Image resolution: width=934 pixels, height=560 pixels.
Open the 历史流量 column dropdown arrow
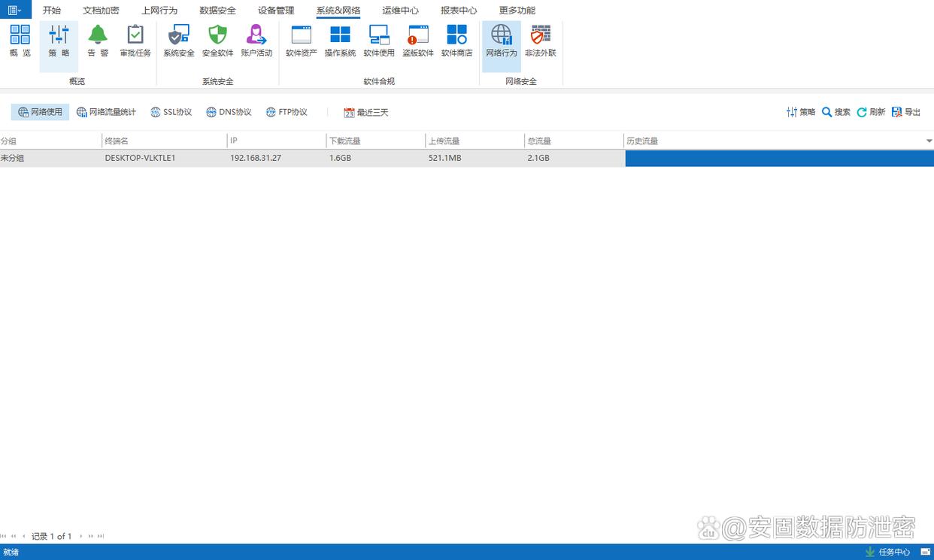click(929, 141)
